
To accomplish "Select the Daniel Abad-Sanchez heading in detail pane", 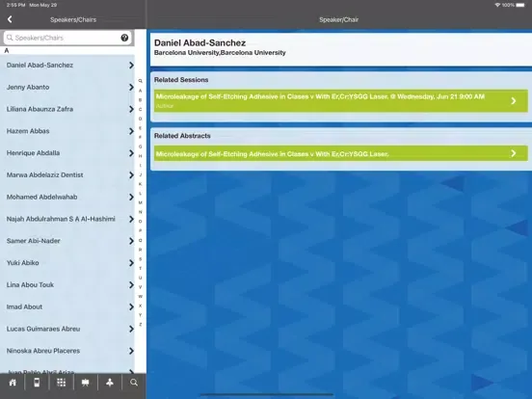I will coord(199,42).
